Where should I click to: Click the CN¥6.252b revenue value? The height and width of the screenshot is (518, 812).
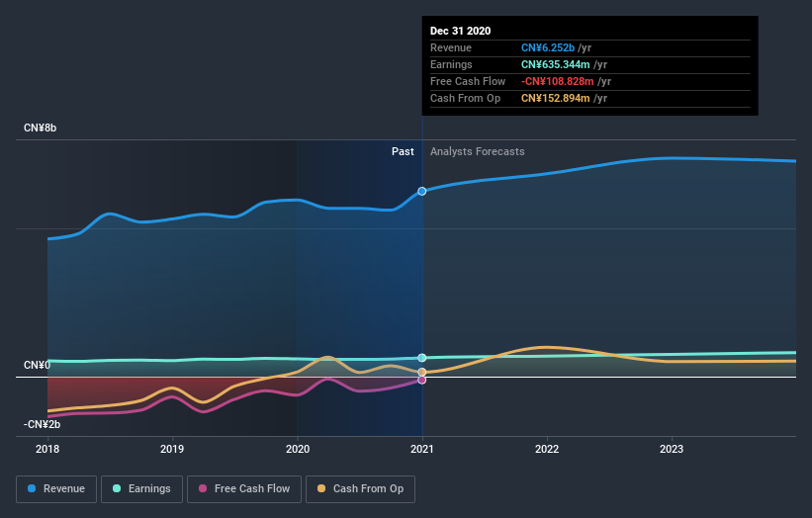tap(548, 47)
